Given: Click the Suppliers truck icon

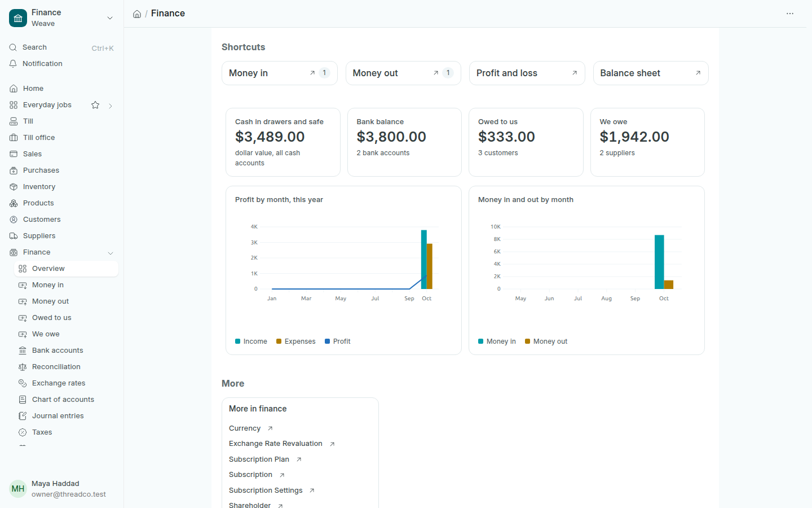Looking at the screenshot, I should tap(14, 236).
